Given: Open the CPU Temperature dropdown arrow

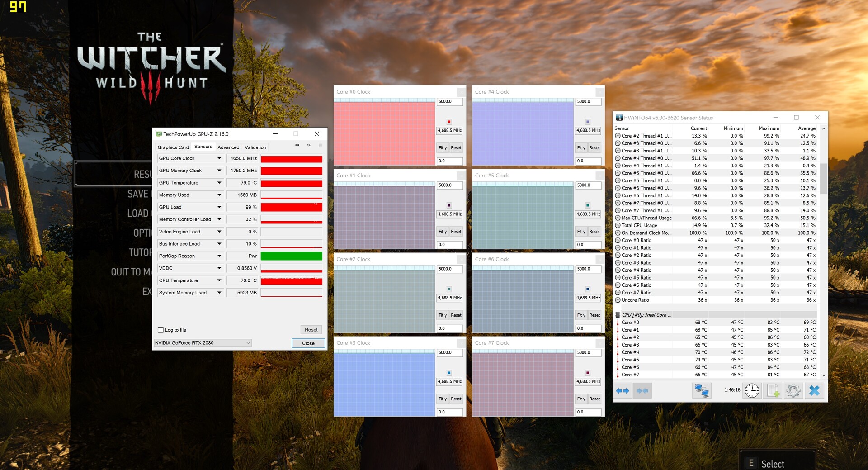Looking at the screenshot, I should pyautogui.click(x=219, y=280).
